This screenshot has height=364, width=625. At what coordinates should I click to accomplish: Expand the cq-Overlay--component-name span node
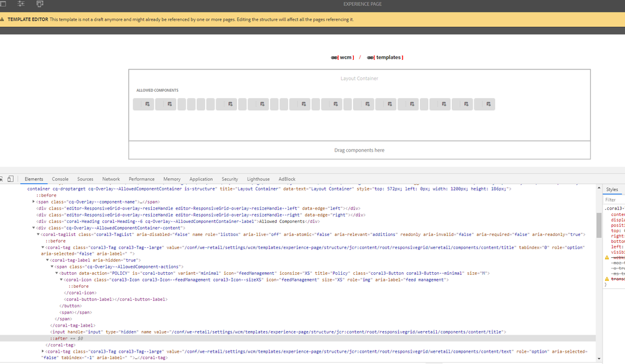[34, 202]
